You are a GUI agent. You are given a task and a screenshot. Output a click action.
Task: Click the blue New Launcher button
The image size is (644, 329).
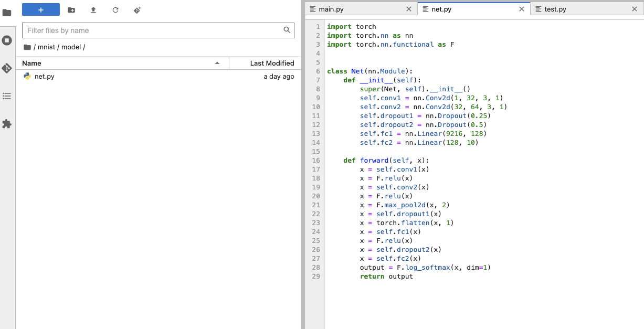[x=41, y=10]
